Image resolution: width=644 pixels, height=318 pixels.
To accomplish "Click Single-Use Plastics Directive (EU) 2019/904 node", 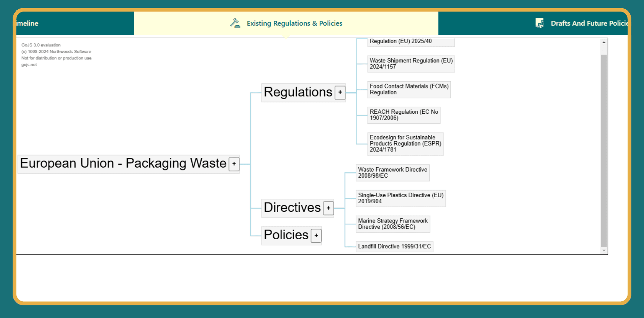I will (x=401, y=198).
